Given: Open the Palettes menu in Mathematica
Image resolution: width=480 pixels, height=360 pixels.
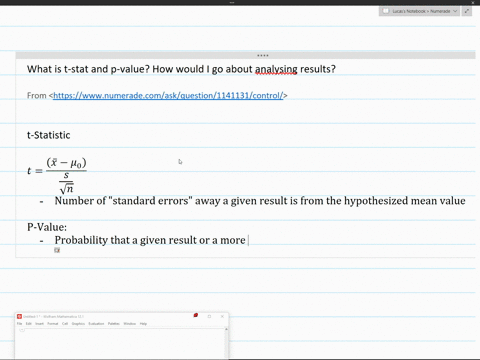Looking at the screenshot, I should point(114,324).
